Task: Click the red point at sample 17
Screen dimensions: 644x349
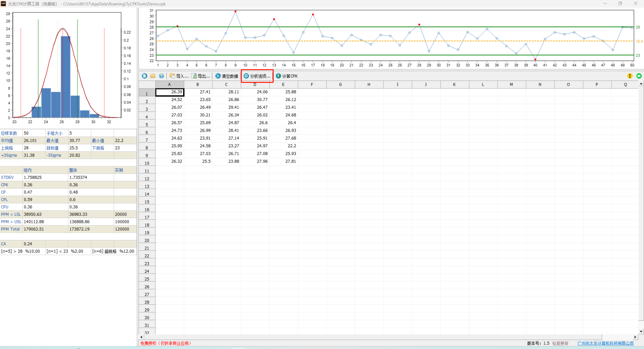Action: click(x=313, y=14)
